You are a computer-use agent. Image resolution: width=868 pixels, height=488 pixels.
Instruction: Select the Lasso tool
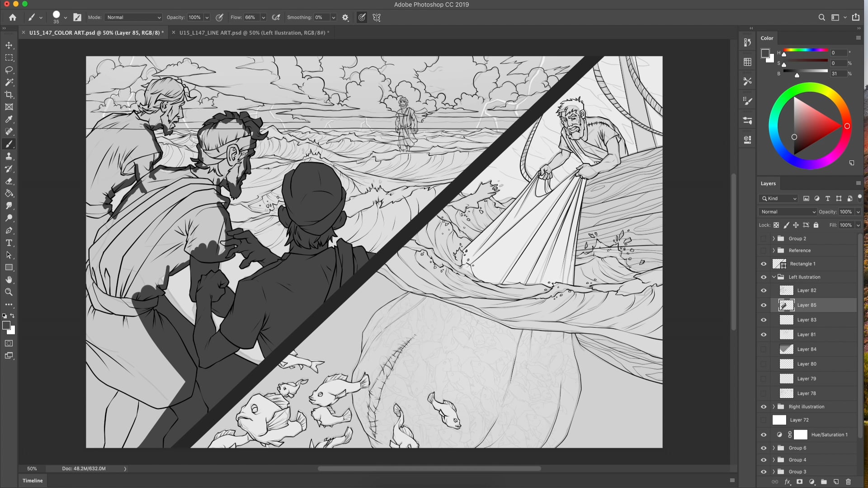tap(9, 70)
